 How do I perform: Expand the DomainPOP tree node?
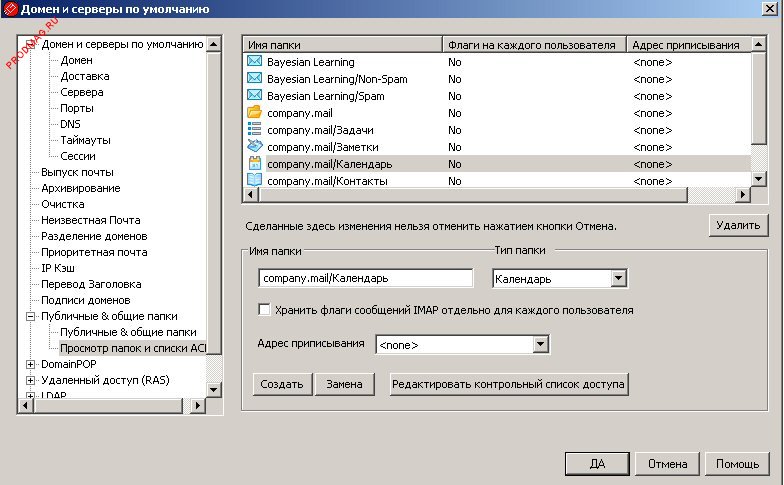coord(31,364)
